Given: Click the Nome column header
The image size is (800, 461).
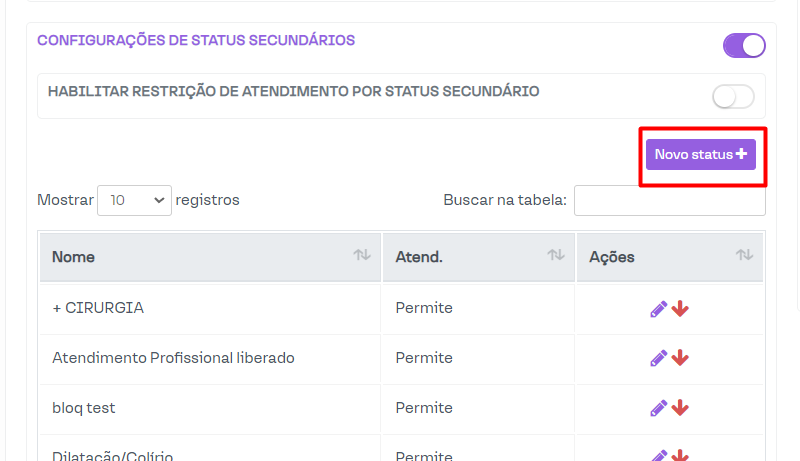Looking at the screenshot, I should click(74, 257).
